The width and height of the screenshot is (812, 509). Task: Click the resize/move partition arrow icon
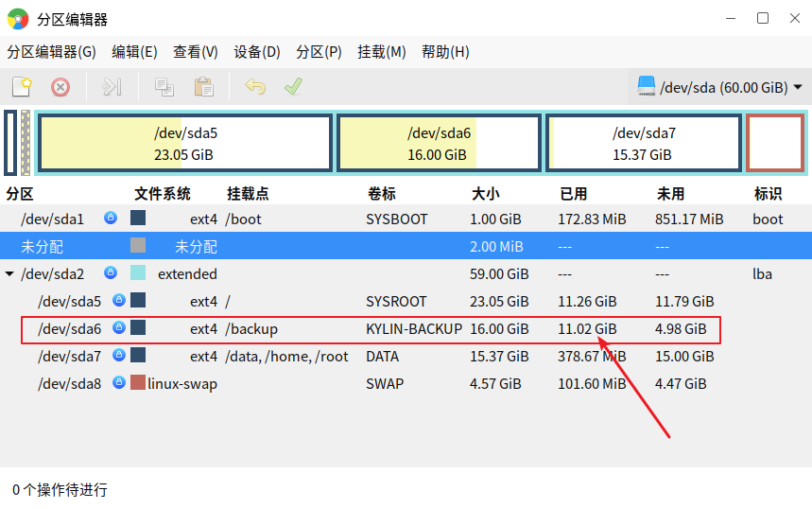(112, 87)
